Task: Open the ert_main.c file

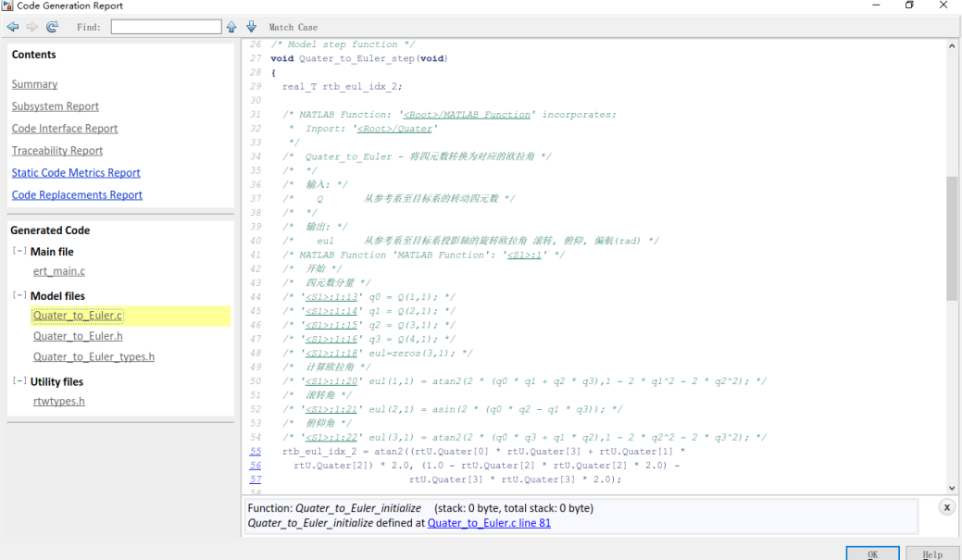Action: (x=59, y=270)
